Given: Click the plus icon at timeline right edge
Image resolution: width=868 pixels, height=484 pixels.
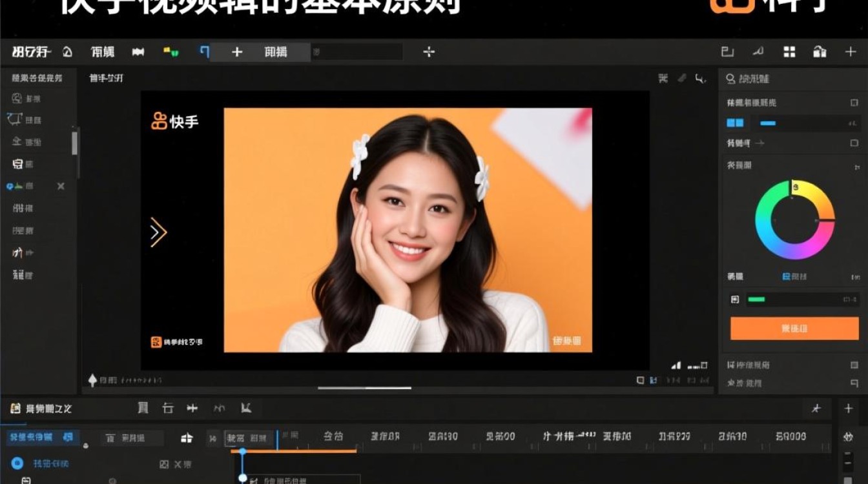Looking at the screenshot, I should (849, 408).
